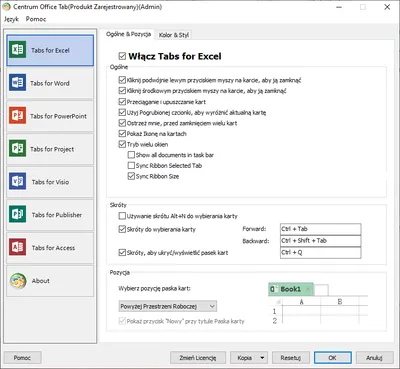The image size is (400, 369).
Task: Click the Resetuj button
Action: [x=291, y=358]
